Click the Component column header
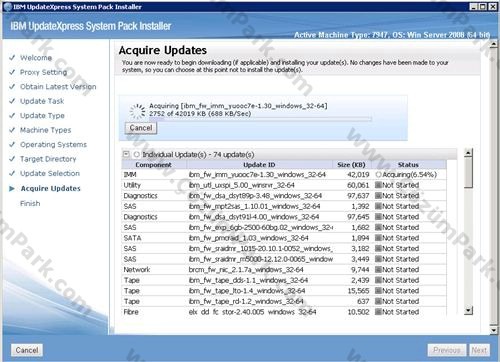The height and width of the screenshot is (362, 500). tap(154, 165)
